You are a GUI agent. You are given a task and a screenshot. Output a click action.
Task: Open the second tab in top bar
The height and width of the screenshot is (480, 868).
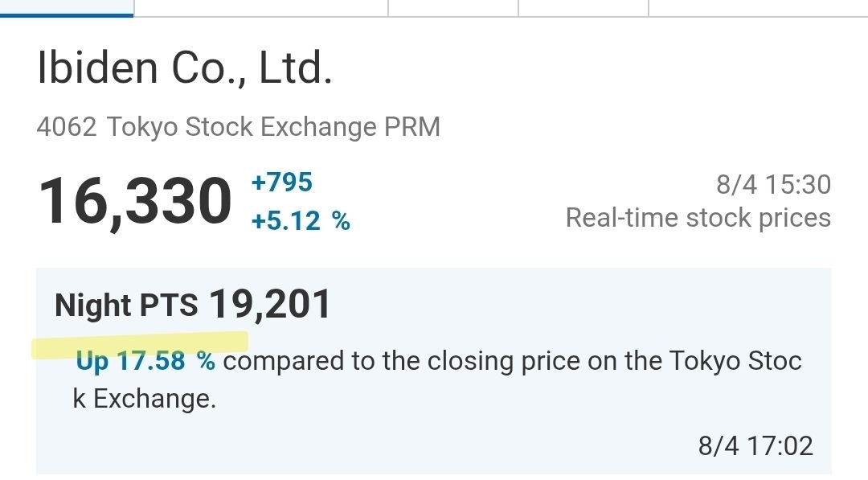tap(260, 8)
